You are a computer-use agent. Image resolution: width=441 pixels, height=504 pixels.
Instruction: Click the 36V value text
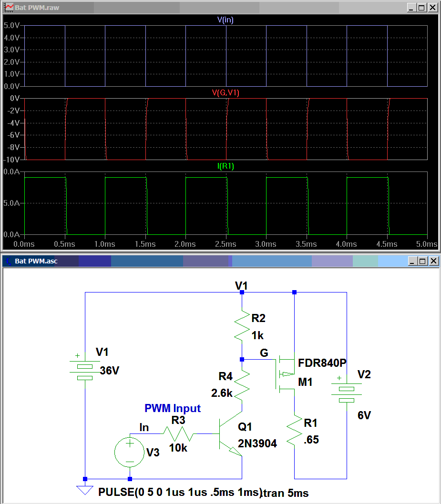pyautogui.click(x=109, y=371)
